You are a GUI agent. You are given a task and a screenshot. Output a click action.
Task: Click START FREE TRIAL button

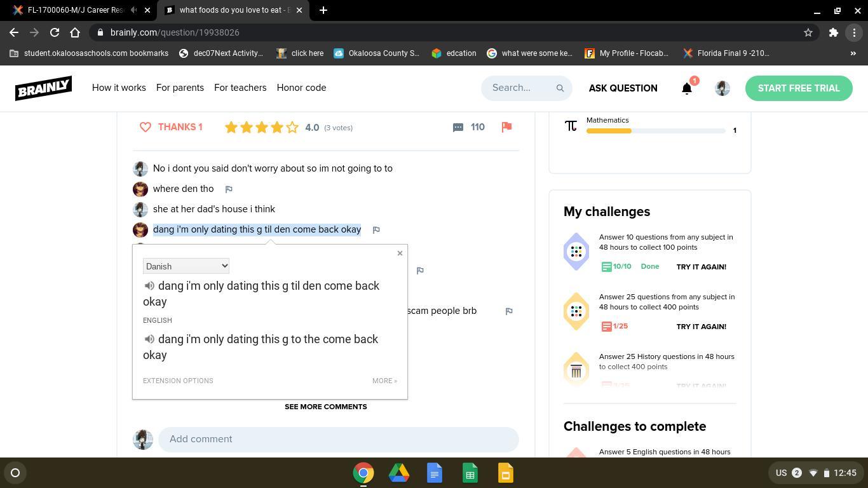click(799, 88)
